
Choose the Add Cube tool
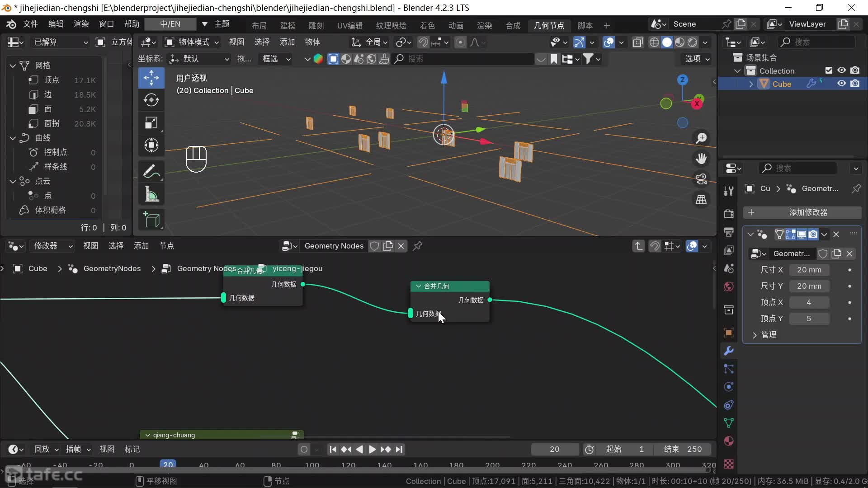pos(151,220)
